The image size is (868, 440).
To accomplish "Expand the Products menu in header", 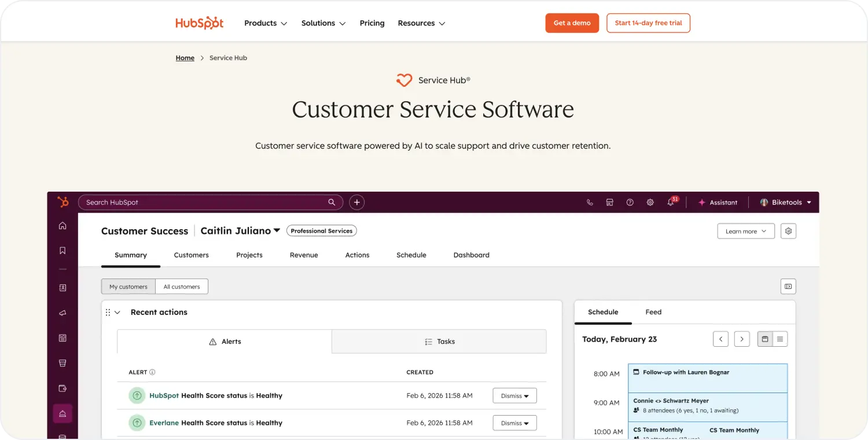I will (266, 23).
